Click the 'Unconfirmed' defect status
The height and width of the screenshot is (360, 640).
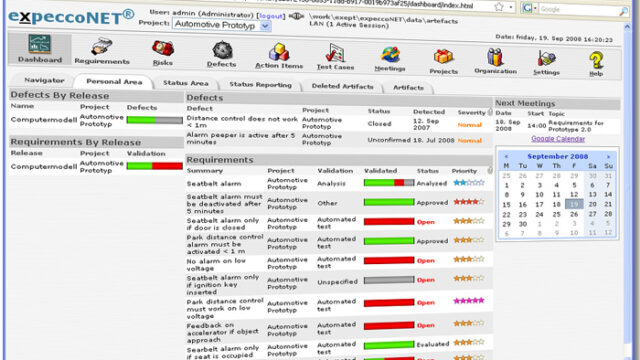coord(389,140)
